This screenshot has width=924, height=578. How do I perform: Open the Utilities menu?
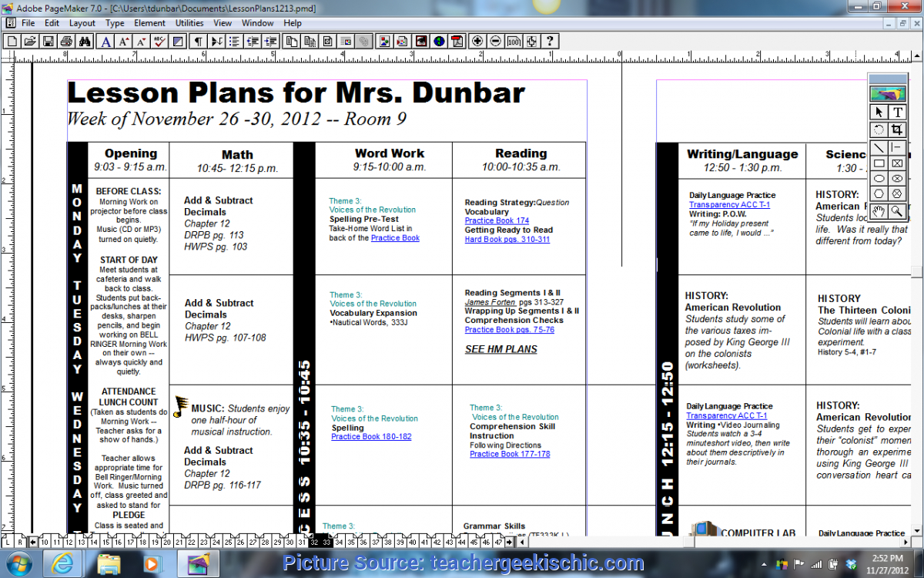189,23
